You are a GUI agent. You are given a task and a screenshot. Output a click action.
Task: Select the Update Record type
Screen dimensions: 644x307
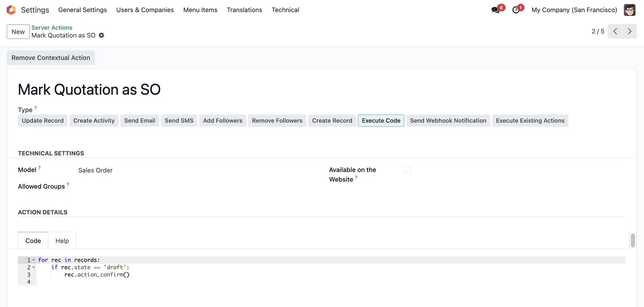point(43,121)
